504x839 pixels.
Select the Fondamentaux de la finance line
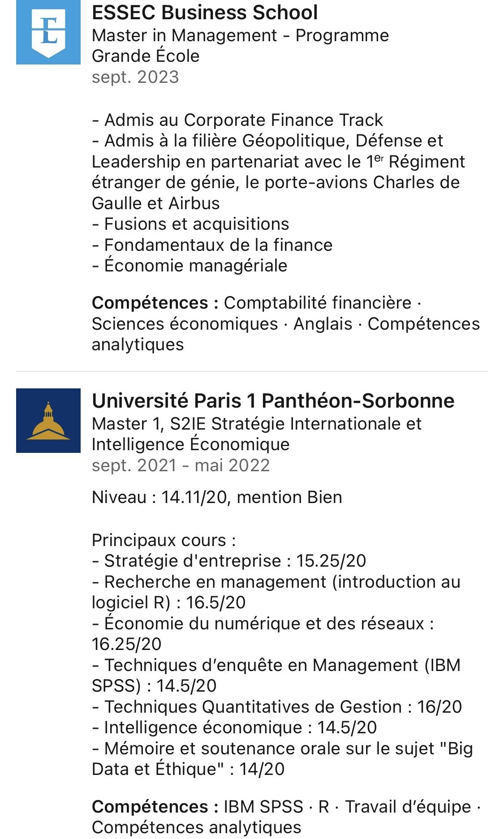[x=212, y=245]
